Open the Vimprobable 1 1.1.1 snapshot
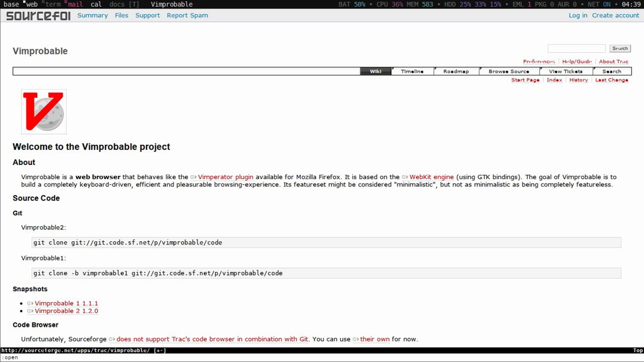 pyautogui.click(x=66, y=303)
